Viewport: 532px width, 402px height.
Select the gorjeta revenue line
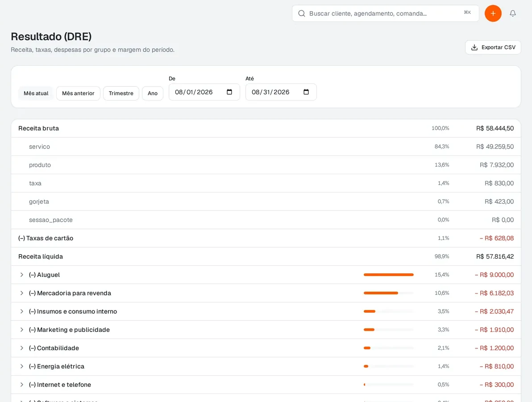coord(266,202)
